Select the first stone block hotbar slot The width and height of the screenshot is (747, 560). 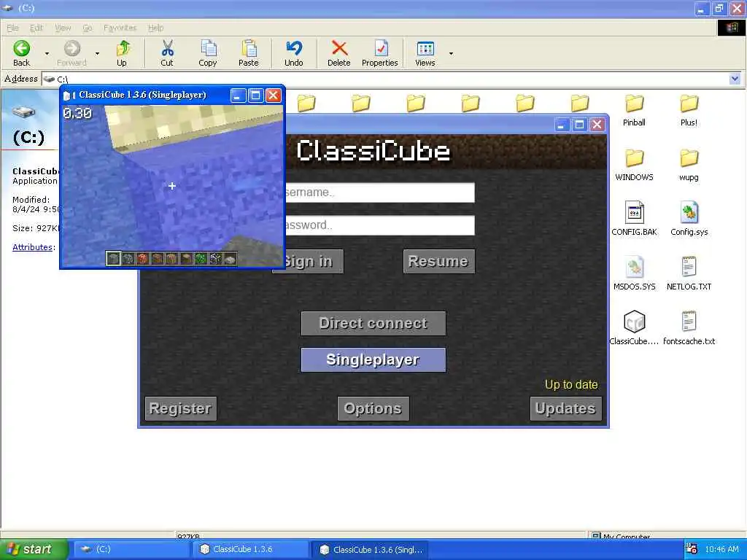point(113,258)
